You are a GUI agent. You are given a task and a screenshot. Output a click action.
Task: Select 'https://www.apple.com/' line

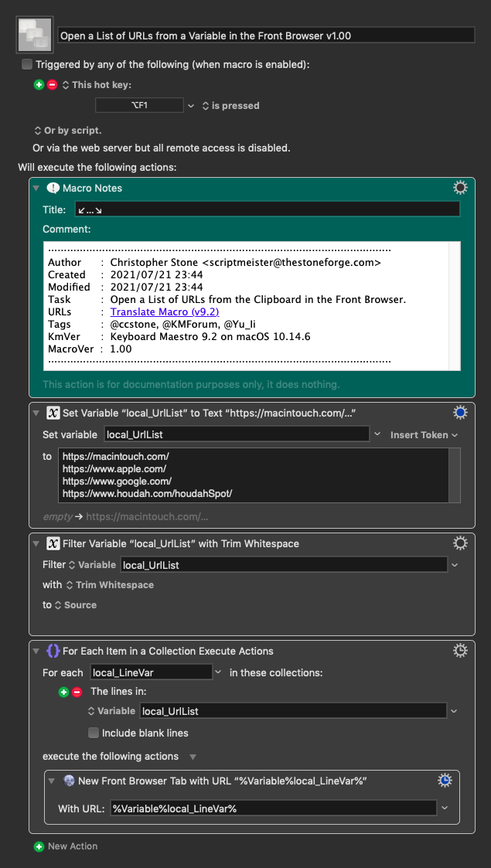point(114,469)
